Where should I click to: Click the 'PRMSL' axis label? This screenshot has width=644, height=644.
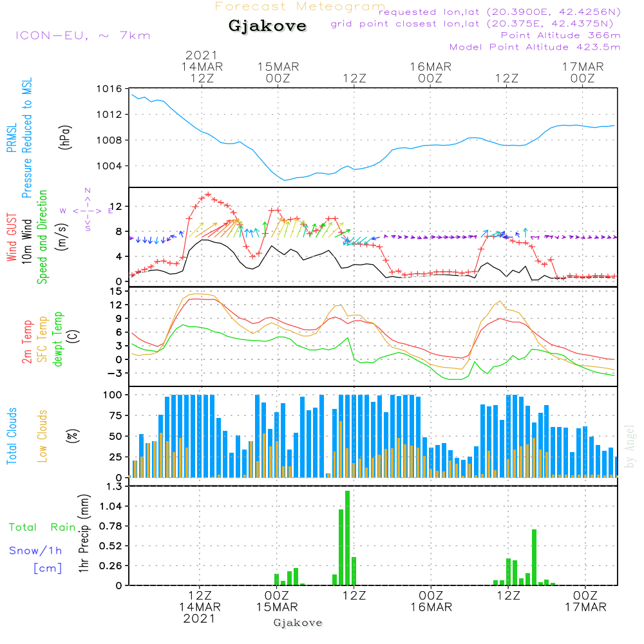coord(12,138)
